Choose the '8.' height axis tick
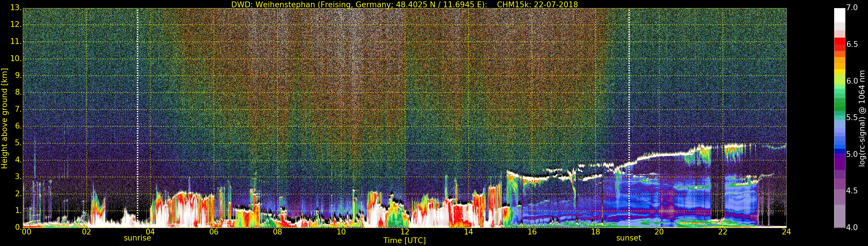 [x=19, y=93]
